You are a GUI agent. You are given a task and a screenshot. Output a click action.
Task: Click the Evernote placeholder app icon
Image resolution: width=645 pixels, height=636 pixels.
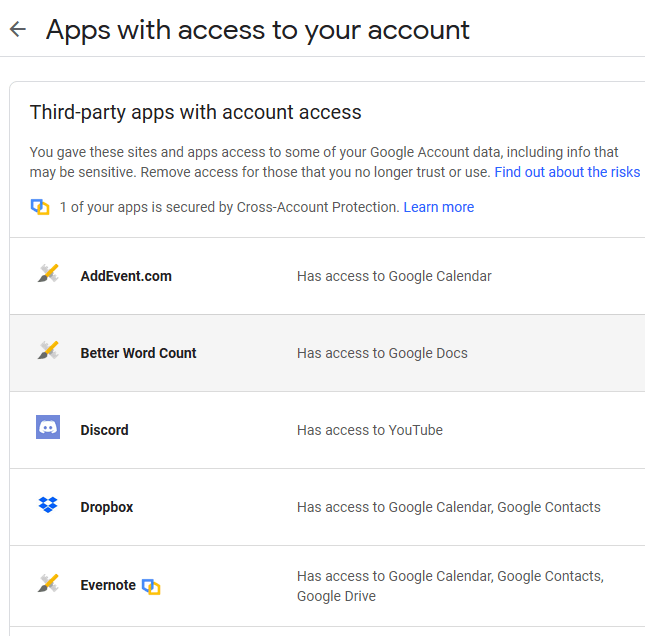pyautogui.click(x=48, y=584)
